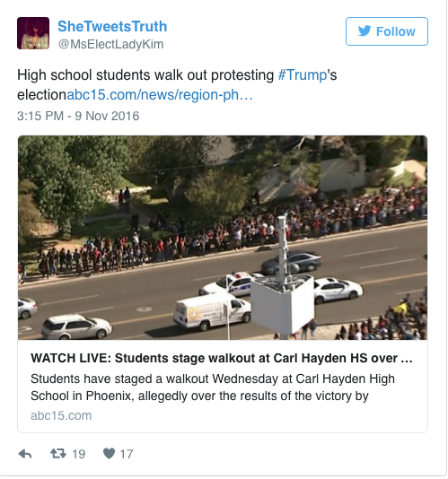Open the @MsElectLadyKim handle
This screenshot has width=448, height=479.
(111, 45)
